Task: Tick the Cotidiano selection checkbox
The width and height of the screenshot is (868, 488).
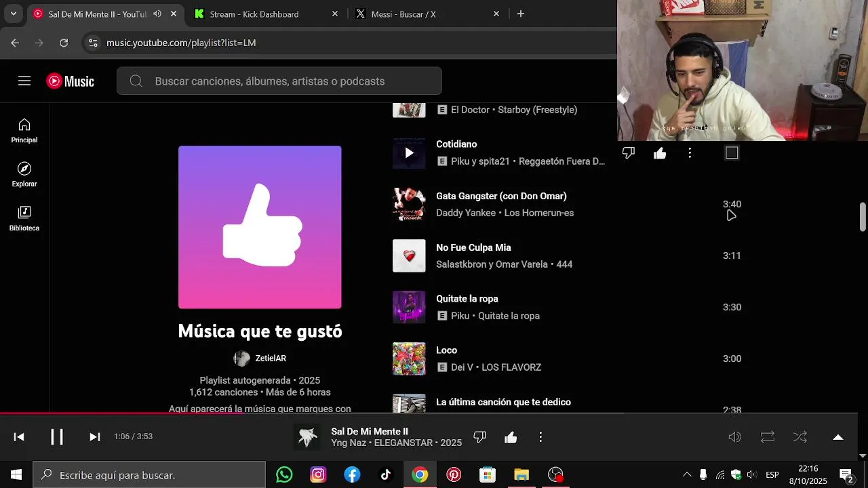Action: pyautogui.click(x=732, y=153)
